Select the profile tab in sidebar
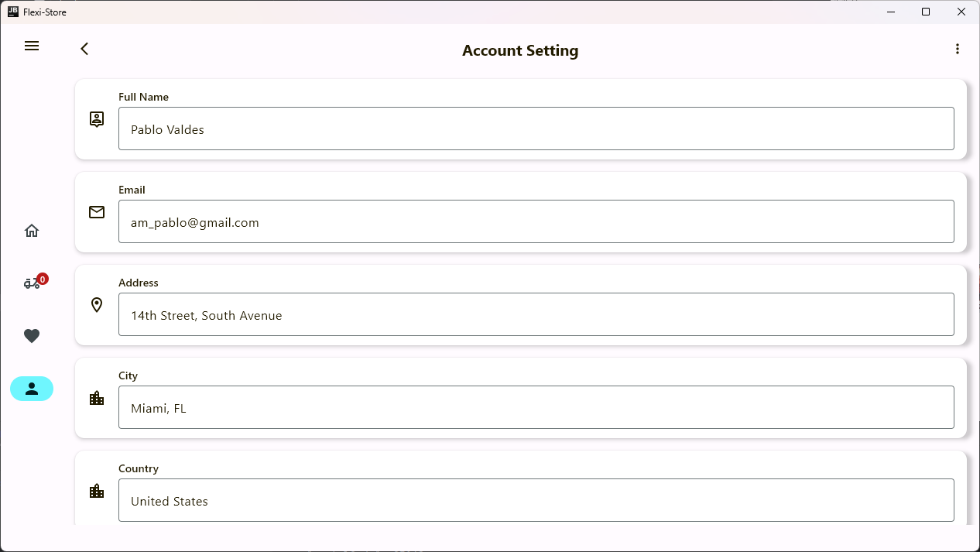The height and width of the screenshot is (552, 980). pyautogui.click(x=32, y=389)
